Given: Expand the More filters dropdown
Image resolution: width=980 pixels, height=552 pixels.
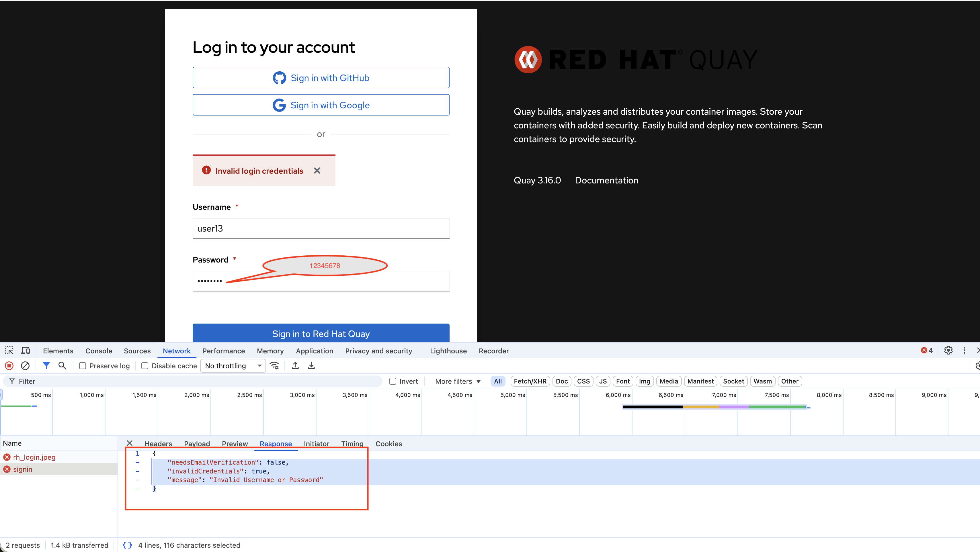Looking at the screenshot, I should coord(458,381).
